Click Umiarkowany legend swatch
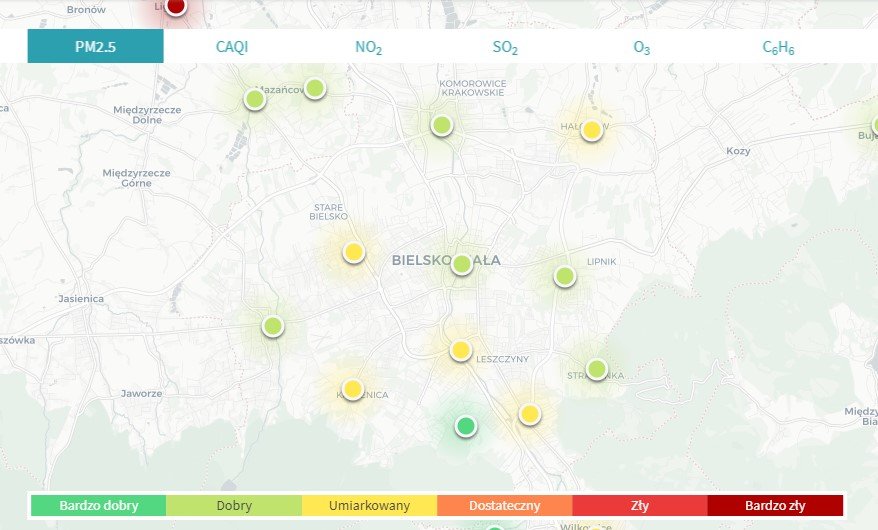 click(x=370, y=505)
